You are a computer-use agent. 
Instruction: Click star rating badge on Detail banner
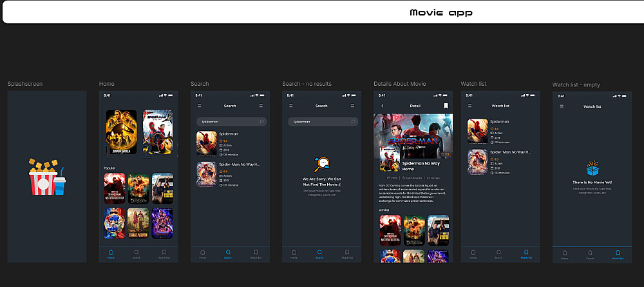(x=445, y=154)
